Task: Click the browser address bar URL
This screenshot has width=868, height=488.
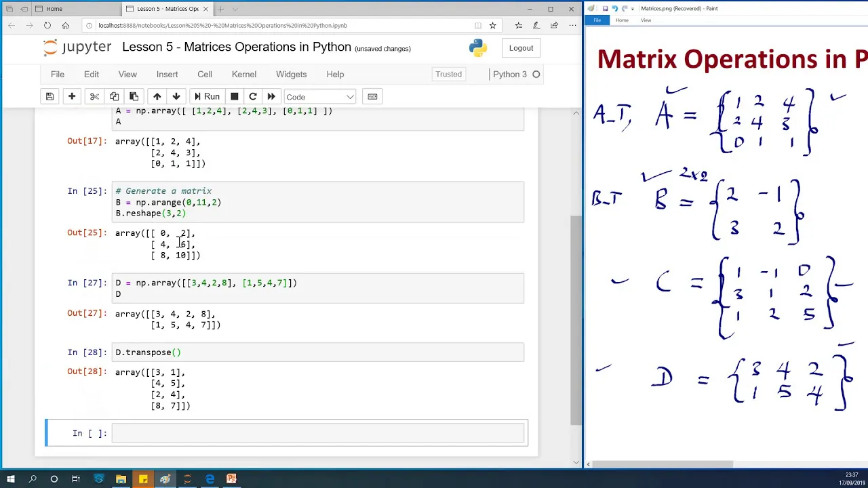Action: (x=222, y=26)
